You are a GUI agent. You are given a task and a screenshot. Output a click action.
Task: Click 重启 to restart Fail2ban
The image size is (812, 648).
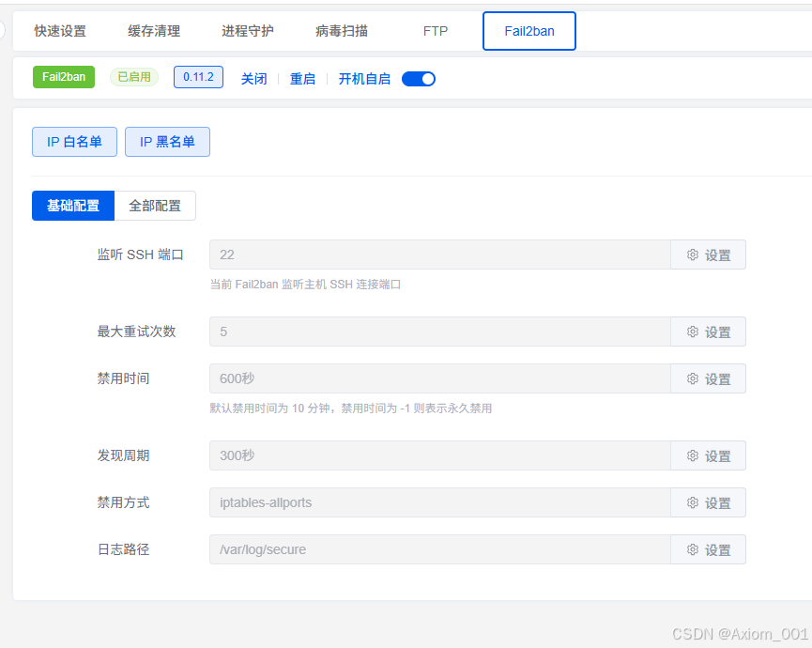[x=302, y=79]
